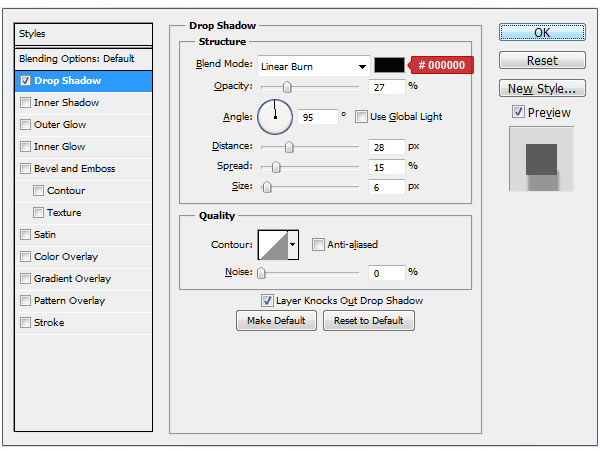Click the Distance slider handle
The height and width of the screenshot is (451, 600).
(x=289, y=147)
